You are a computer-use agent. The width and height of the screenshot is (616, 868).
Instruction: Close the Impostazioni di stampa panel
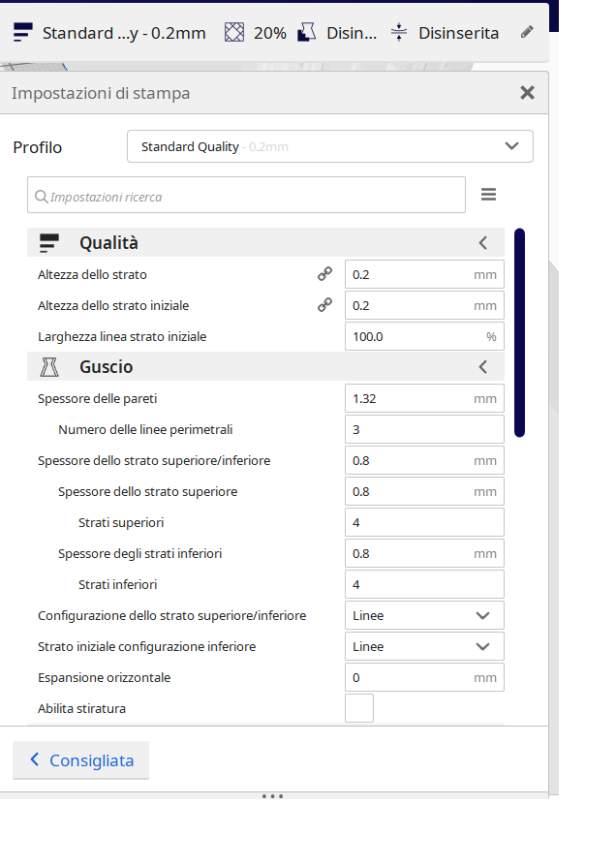pos(528,92)
